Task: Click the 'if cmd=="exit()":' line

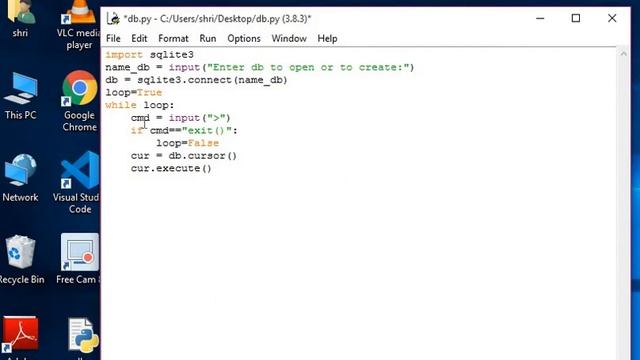Action: click(x=184, y=131)
